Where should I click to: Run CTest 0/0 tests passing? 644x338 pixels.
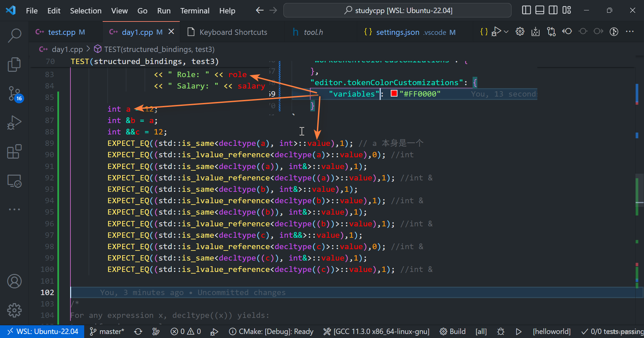(x=612, y=331)
